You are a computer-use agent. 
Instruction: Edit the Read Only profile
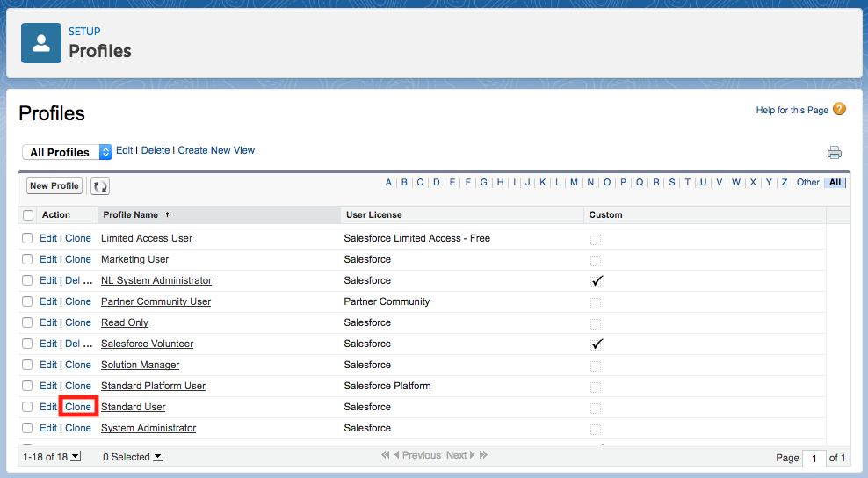[x=48, y=322]
